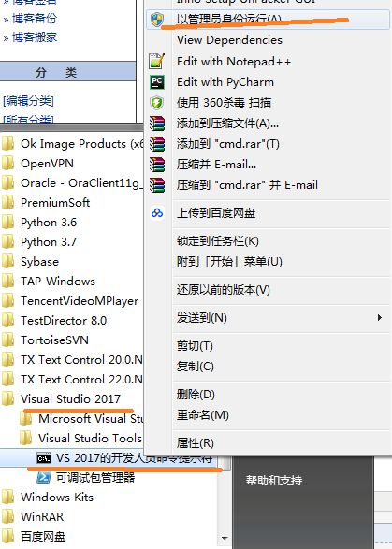Click the cmd icon of VS 2017 developer prompt

pyautogui.click(x=44, y=458)
